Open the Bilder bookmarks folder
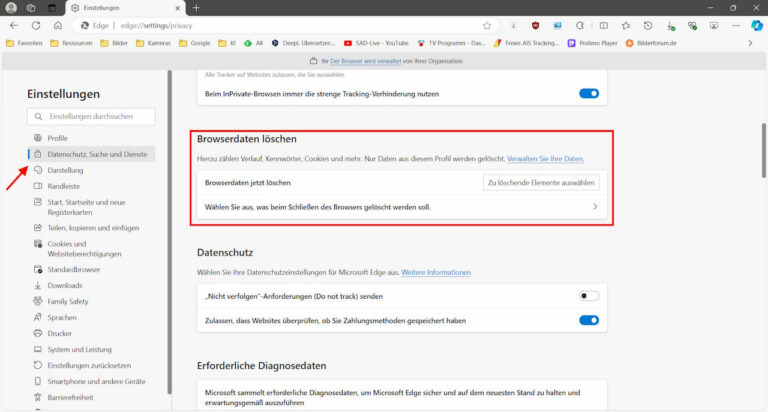This screenshot has height=412, width=768. (x=114, y=43)
